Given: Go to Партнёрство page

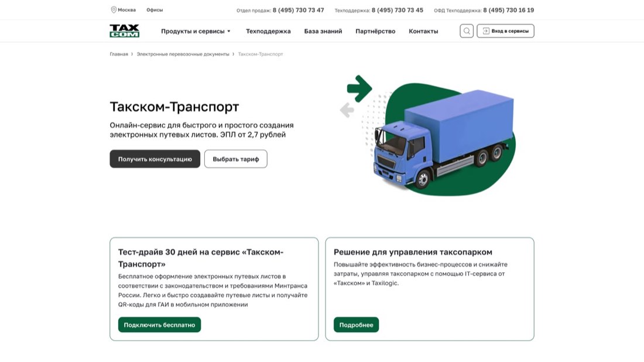Looking at the screenshot, I should (375, 31).
